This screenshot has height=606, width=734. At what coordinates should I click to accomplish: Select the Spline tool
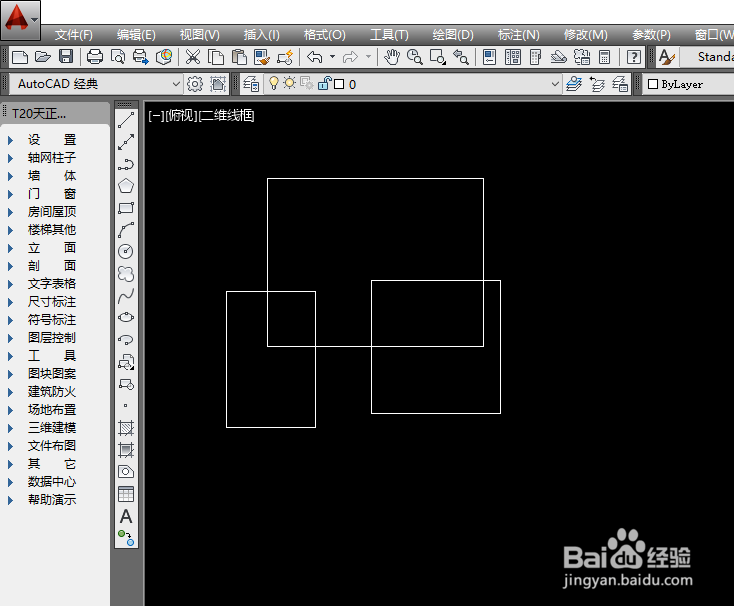tap(126, 295)
